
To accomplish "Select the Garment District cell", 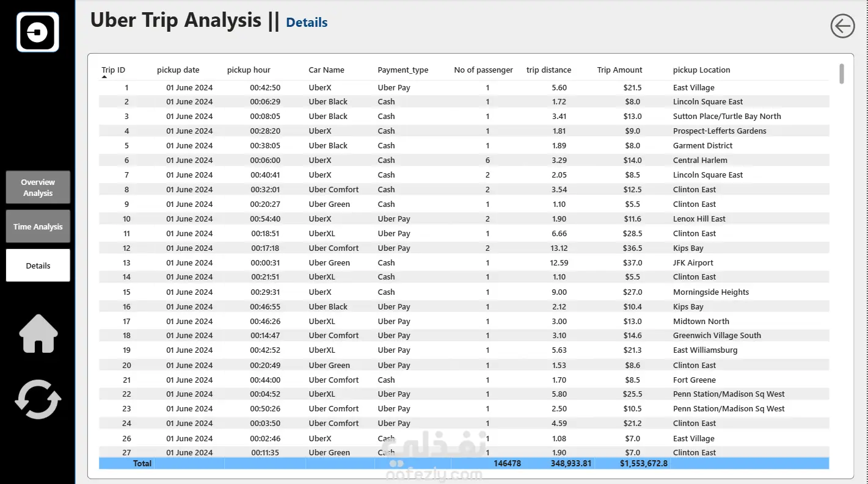I will pos(703,145).
